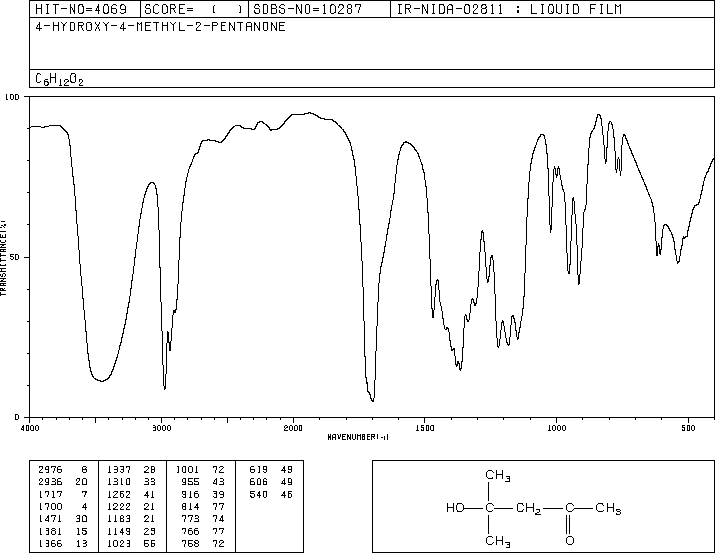
Task: Click the 100 y-axis tick label
Action: click(12, 97)
